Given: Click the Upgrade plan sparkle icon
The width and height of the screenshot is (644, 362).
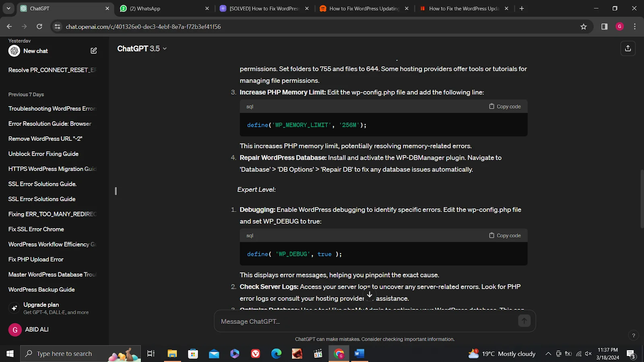Looking at the screenshot, I should pyautogui.click(x=14, y=308).
